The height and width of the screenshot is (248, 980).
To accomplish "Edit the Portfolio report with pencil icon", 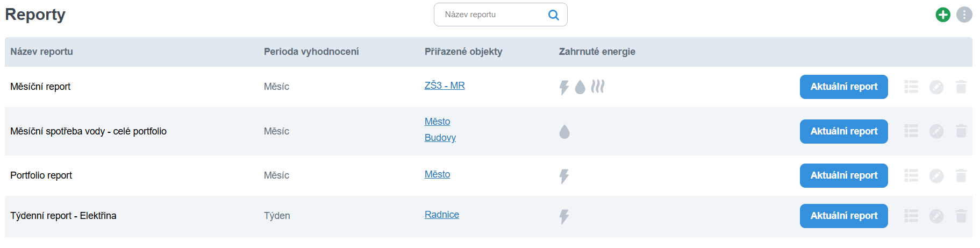I will coord(936,175).
